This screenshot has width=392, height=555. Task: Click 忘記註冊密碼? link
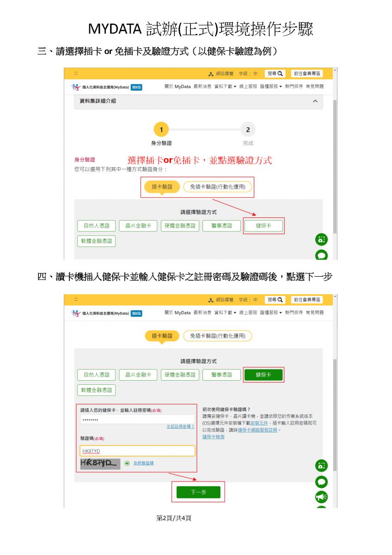(180, 426)
